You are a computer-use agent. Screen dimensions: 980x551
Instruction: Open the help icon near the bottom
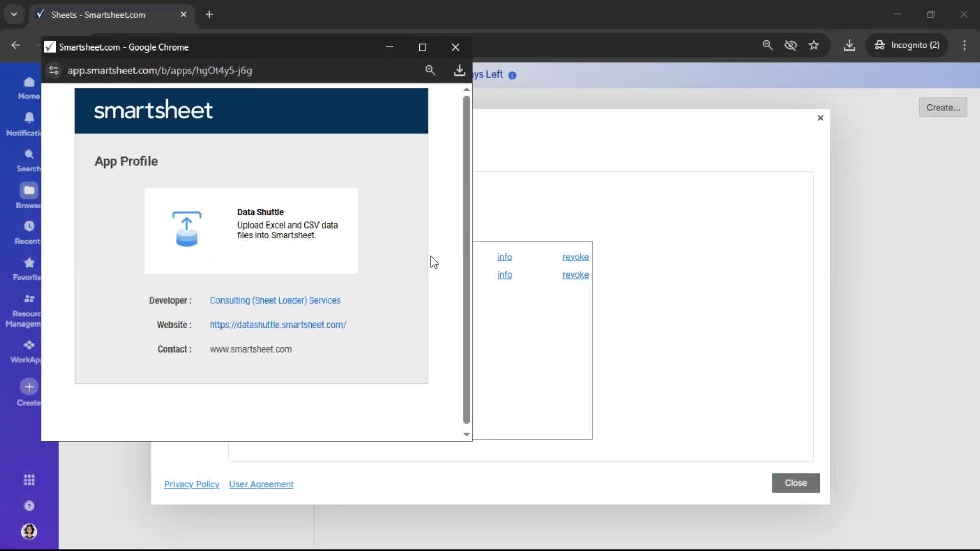tap(29, 506)
